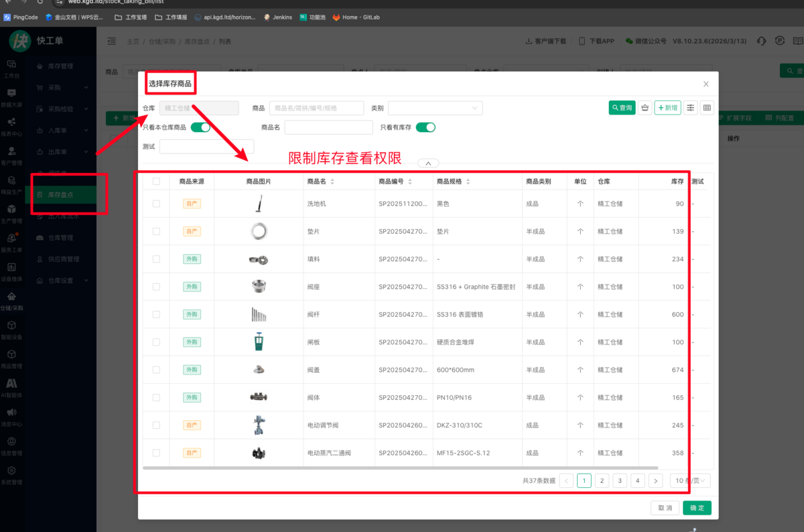Sort by 商品规格 column arrows

point(468,182)
